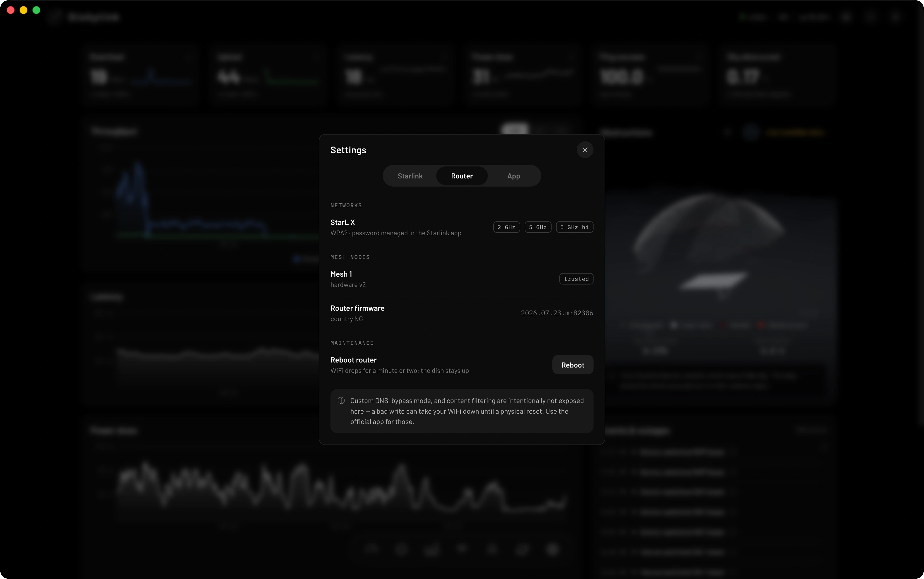Click the MAINTENANCE section header

[x=352, y=343]
